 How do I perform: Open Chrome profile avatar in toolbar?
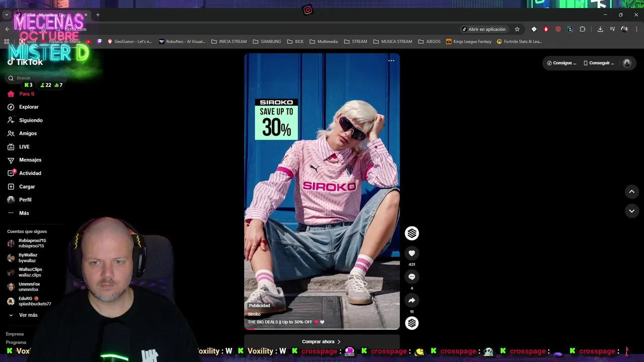point(624,29)
